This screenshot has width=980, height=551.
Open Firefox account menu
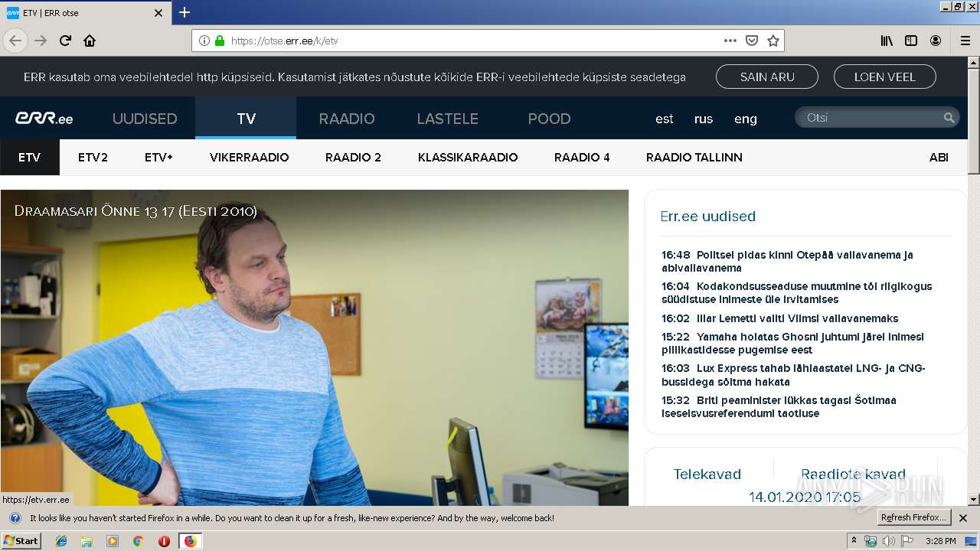pos(936,41)
